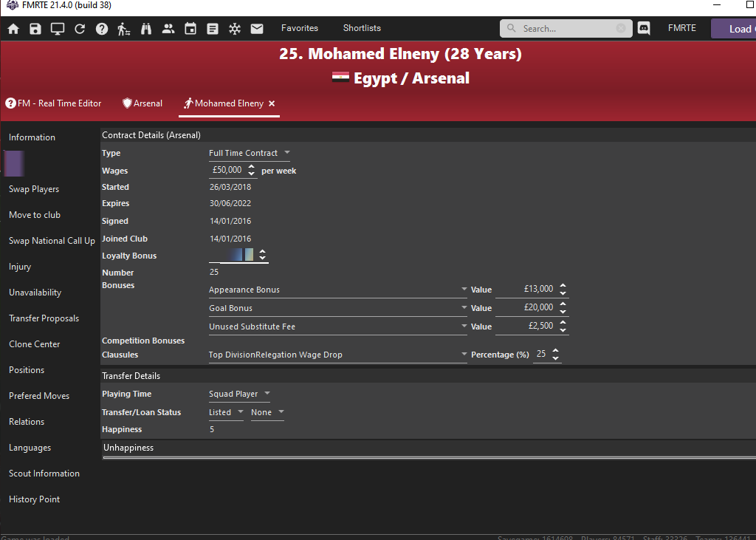
Task: Open the Discord chat icon
Action: coord(644,28)
